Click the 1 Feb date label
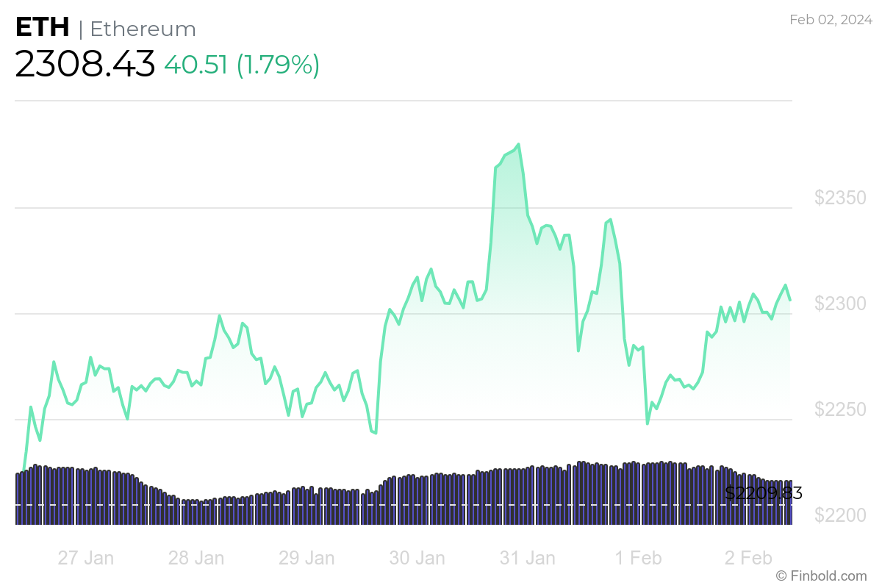 pyautogui.click(x=637, y=558)
